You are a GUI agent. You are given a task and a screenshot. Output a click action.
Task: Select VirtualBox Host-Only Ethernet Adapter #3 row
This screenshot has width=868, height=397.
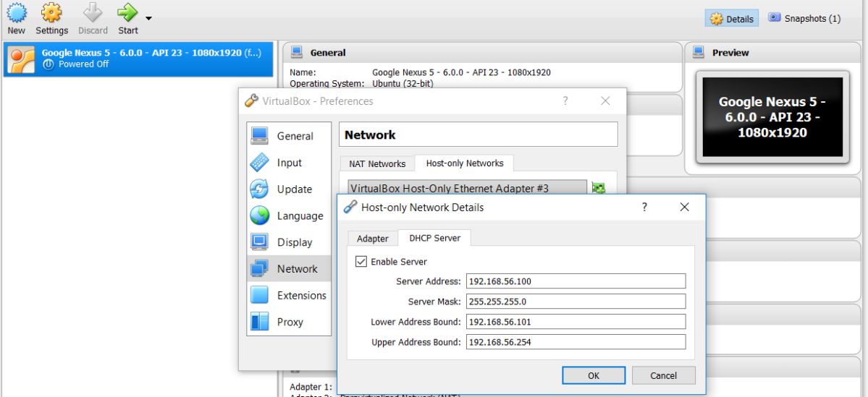point(467,189)
